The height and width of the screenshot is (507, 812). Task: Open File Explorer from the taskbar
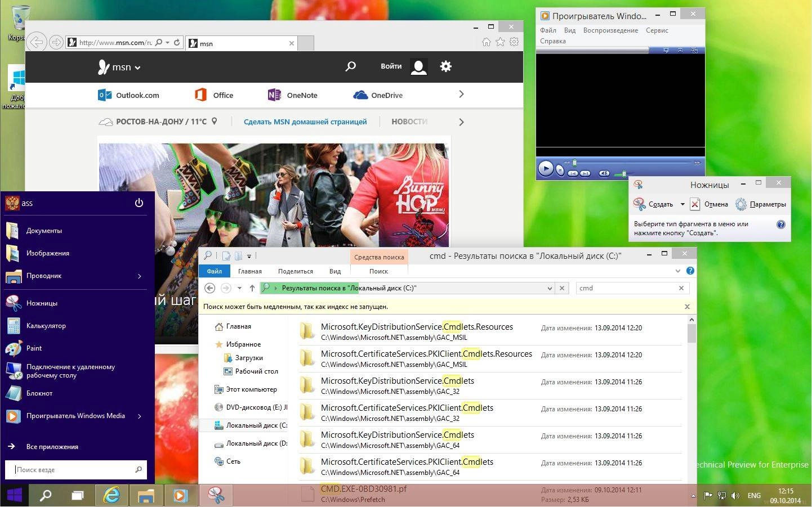tap(146, 495)
